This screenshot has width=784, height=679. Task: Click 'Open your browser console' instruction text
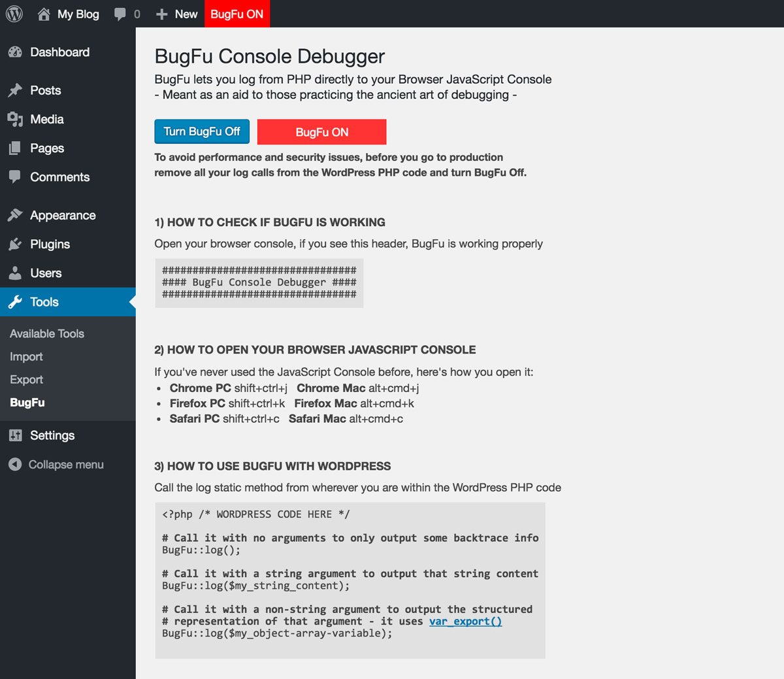(349, 244)
